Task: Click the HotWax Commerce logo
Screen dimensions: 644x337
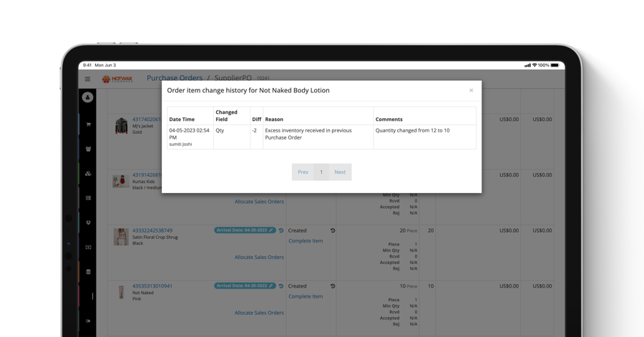Action: click(117, 79)
